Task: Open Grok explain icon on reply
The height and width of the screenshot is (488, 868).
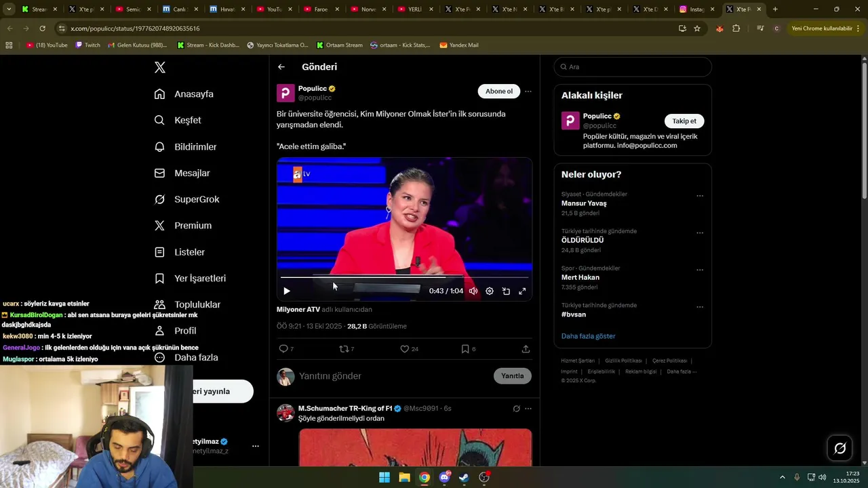Action: pyautogui.click(x=516, y=409)
